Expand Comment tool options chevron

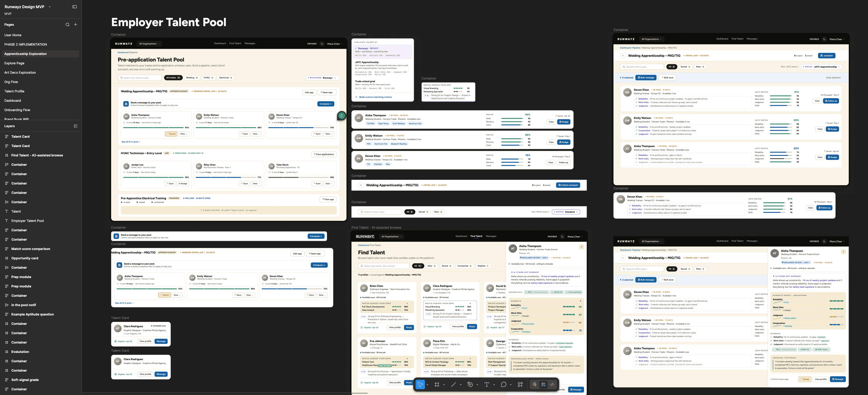coord(511,384)
